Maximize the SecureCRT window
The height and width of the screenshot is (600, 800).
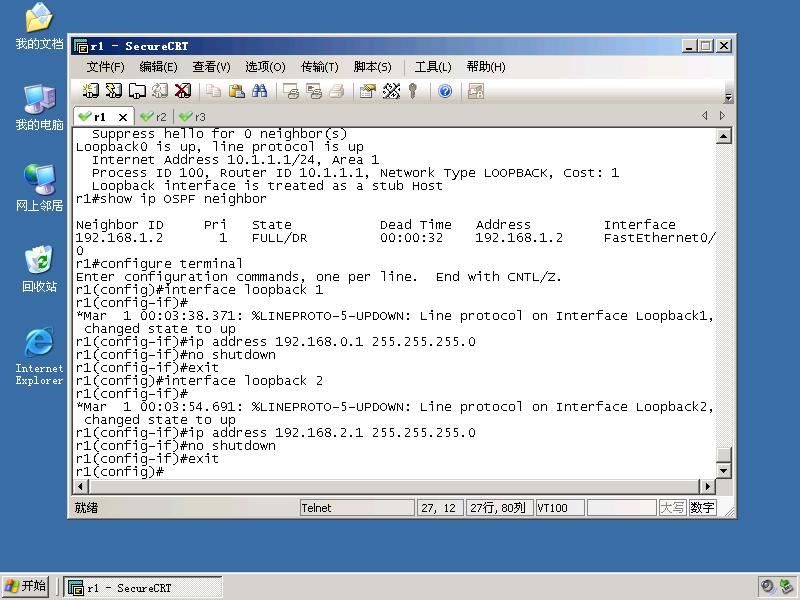[x=706, y=46]
